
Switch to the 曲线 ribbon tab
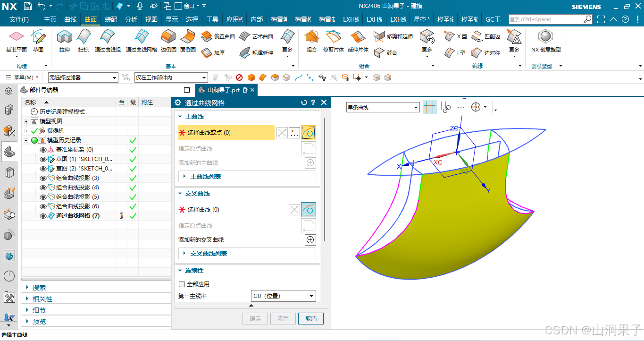tap(70, 19)
